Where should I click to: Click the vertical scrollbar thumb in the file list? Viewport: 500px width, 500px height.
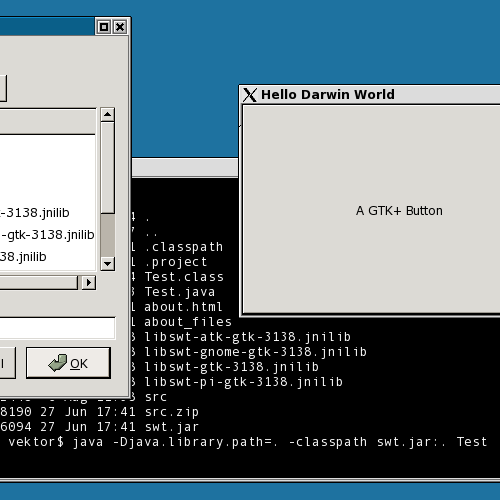coord(107,168)
